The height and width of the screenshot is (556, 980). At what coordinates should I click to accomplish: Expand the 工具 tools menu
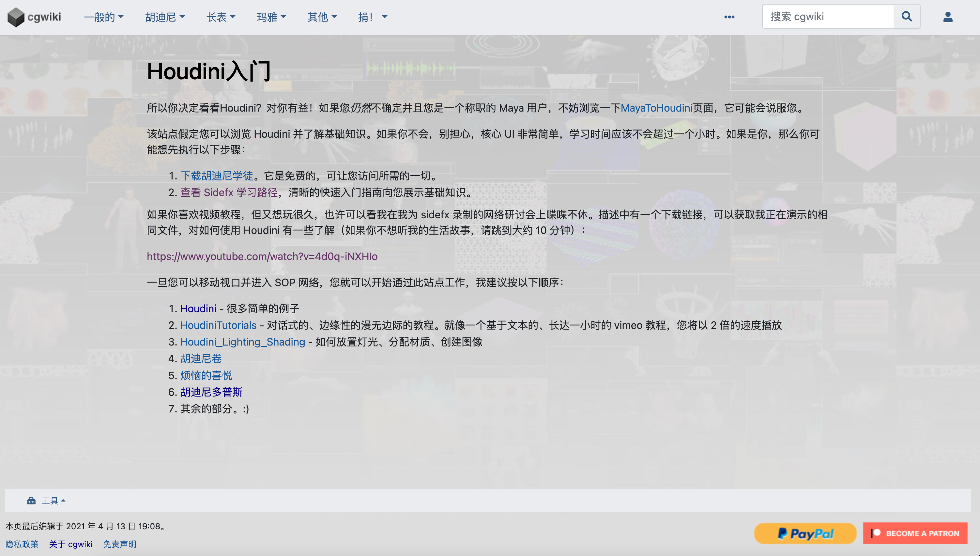click(54, 501)
